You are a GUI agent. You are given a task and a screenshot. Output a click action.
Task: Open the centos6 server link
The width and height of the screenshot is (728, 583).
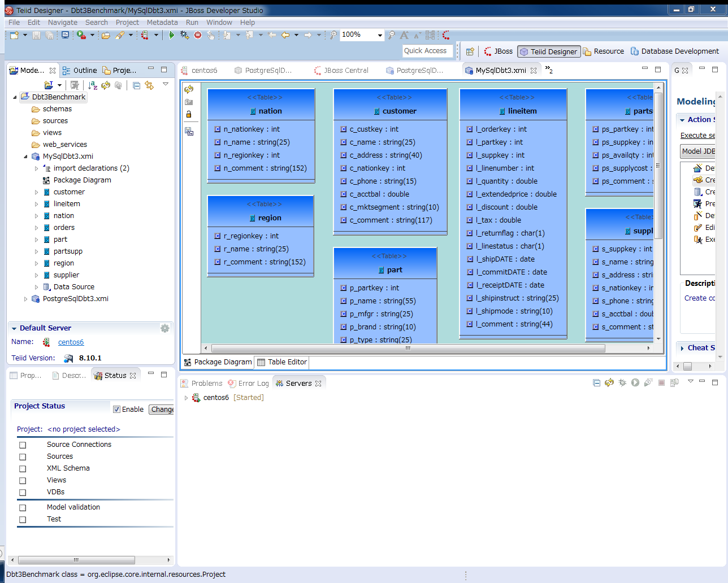71,342
